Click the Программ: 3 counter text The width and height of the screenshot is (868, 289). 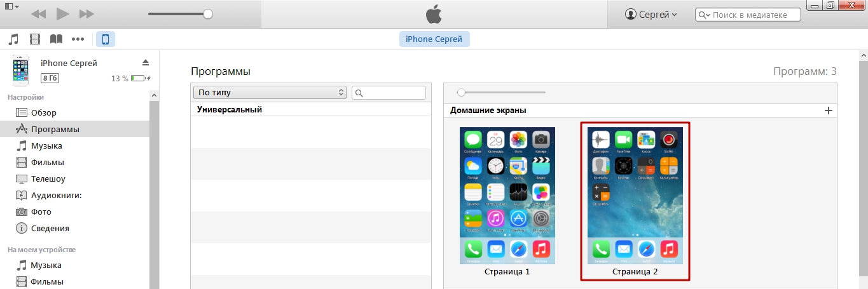[x=805, y=72]
